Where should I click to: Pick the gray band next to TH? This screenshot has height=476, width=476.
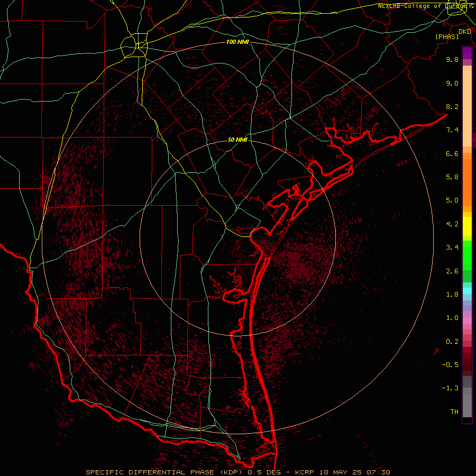(467, 406)
